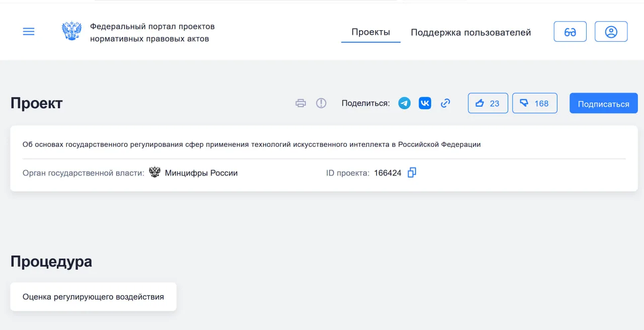Image resolution: width=644 pixels, height=330 pixels.
Task: Print the project using printer icon
Action: pyautogui.click(x=301, y=103)
